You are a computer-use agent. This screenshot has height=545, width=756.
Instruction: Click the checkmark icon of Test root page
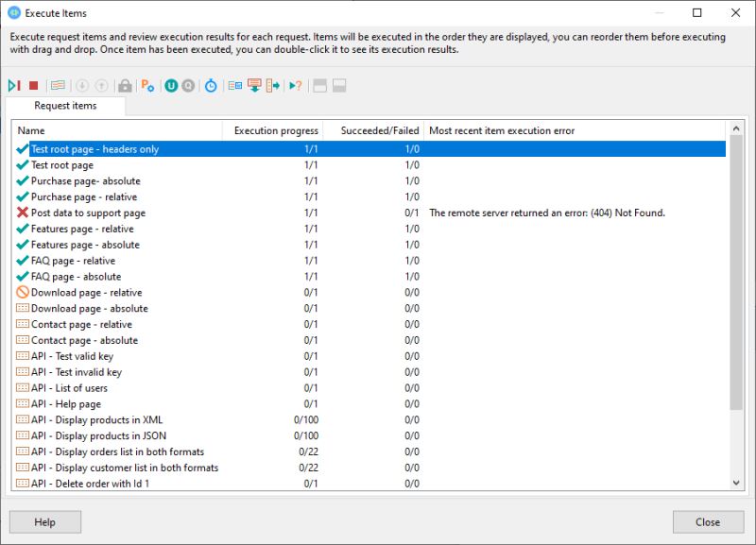(x=22, y=164)
